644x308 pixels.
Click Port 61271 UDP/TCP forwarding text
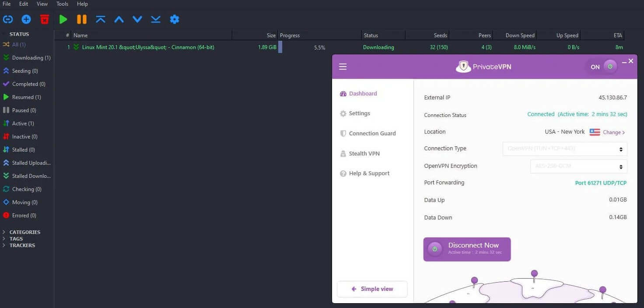pos(601,183)
